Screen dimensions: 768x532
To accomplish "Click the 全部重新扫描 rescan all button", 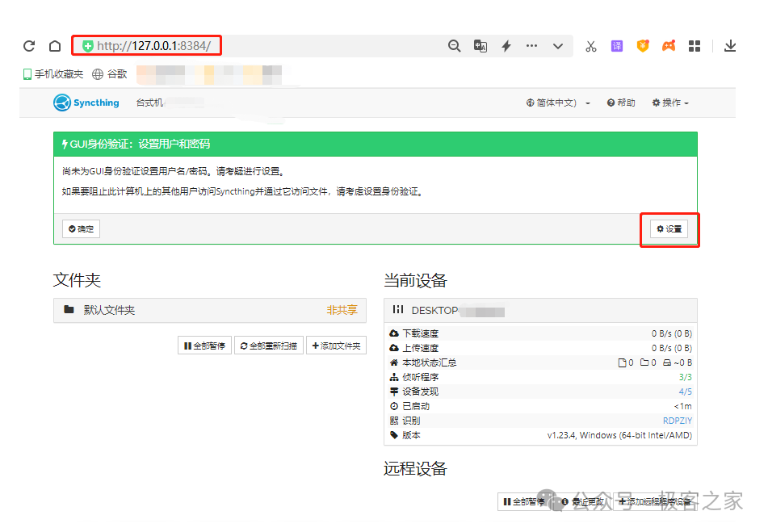I will click(x=269, y=346).
